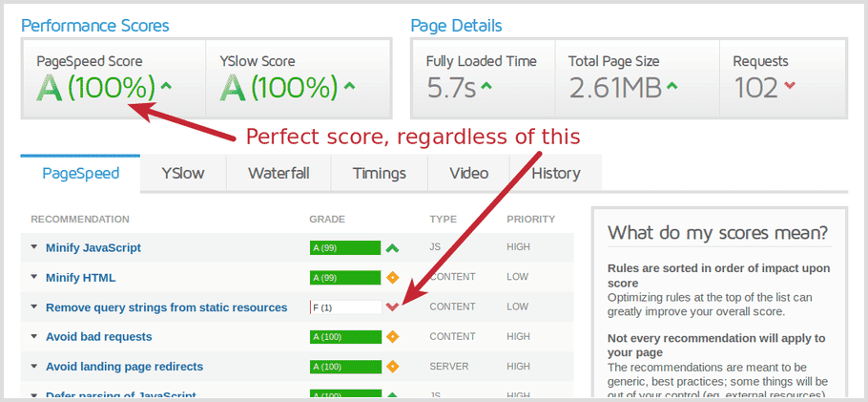
Task: Open the Video tab
Action: 469,174
